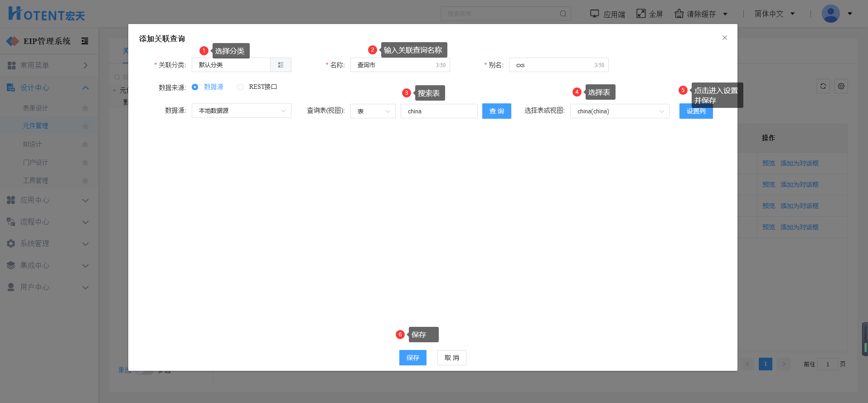Viewport: 868px width, 403px height.
Task: Open the table settings gear icon
Action: click(x=841, y=86)
